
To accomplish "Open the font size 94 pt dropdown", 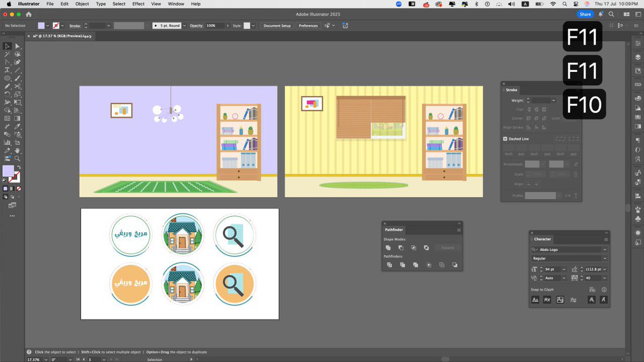I will click(x=564, y=269).
